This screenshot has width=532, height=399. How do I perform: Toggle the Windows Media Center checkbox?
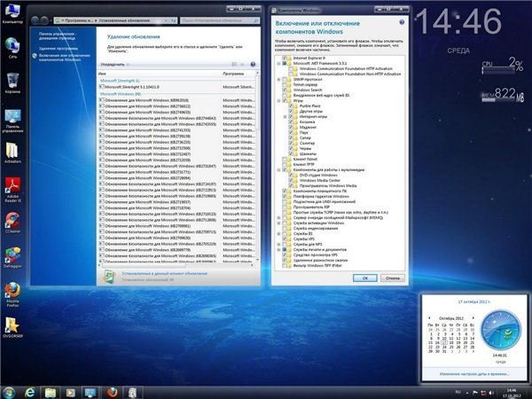pyautogui.click(x=291, y=181)
